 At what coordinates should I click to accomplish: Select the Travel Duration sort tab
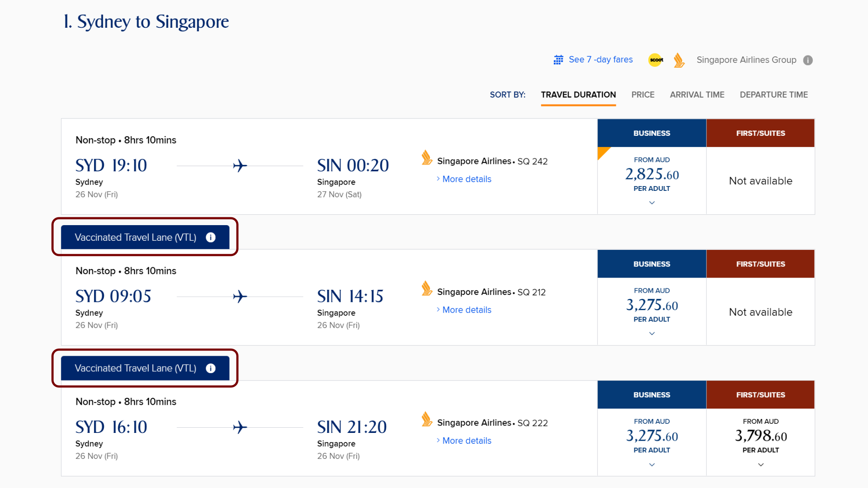pyautogui.click(x=578, y=95)
